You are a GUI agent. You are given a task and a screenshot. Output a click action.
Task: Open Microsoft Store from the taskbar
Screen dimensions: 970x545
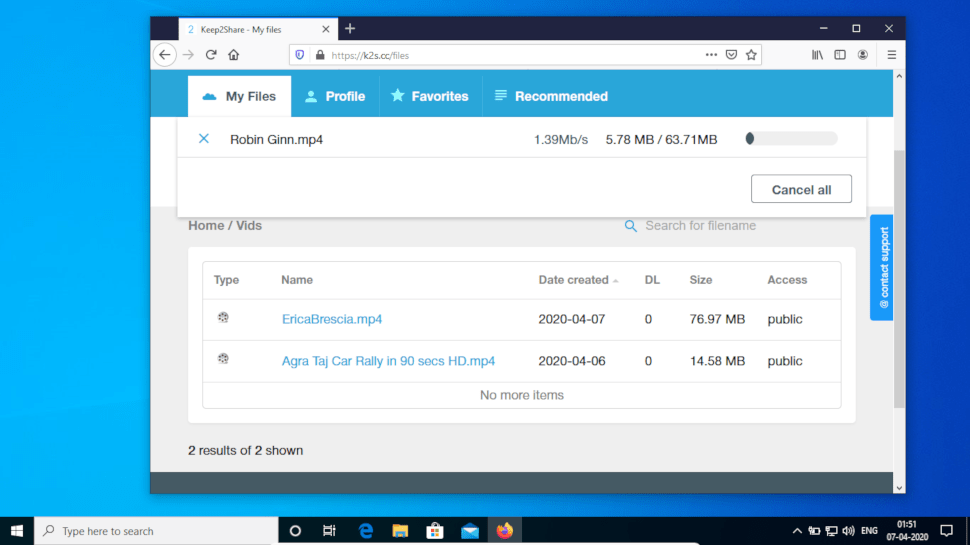tap(435, 531)
